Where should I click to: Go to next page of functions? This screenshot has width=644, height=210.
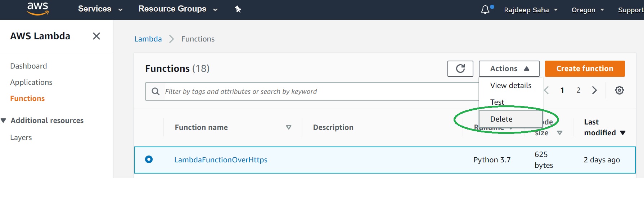pyautogui.click(x=594, y=90)
